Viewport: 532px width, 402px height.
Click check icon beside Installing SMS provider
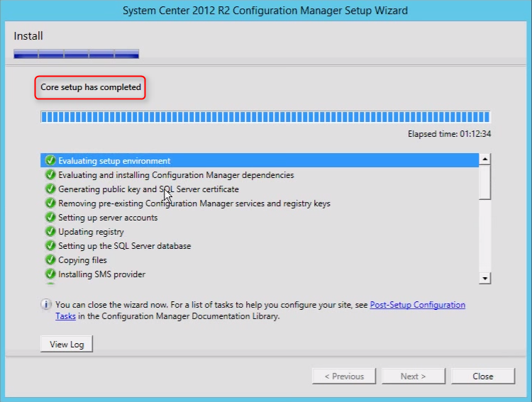click(x=50, y=274)
